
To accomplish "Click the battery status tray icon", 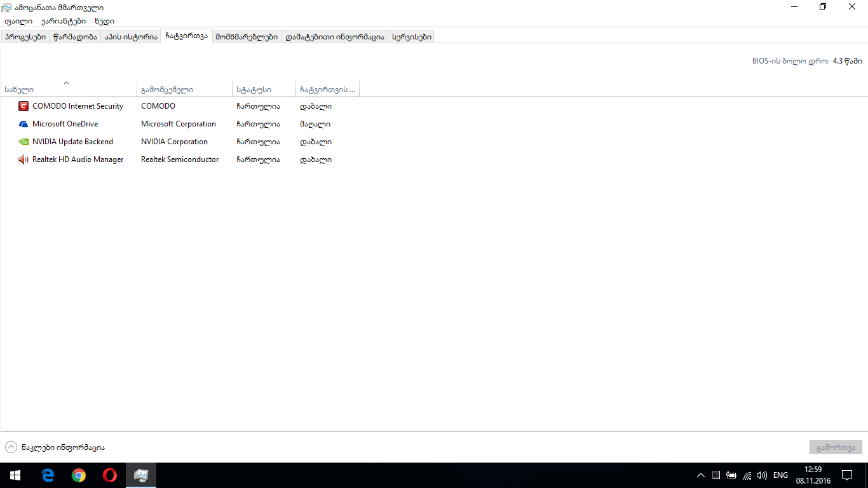I will point(731,475).
